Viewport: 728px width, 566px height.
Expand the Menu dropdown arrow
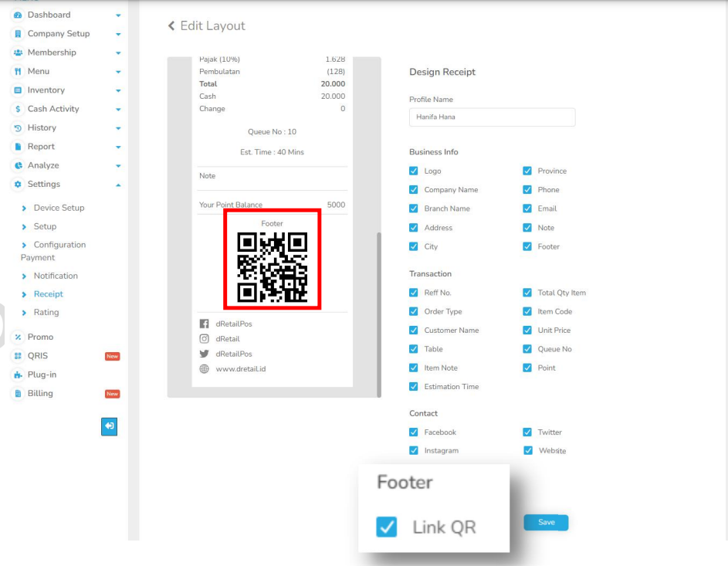(118, 72)
